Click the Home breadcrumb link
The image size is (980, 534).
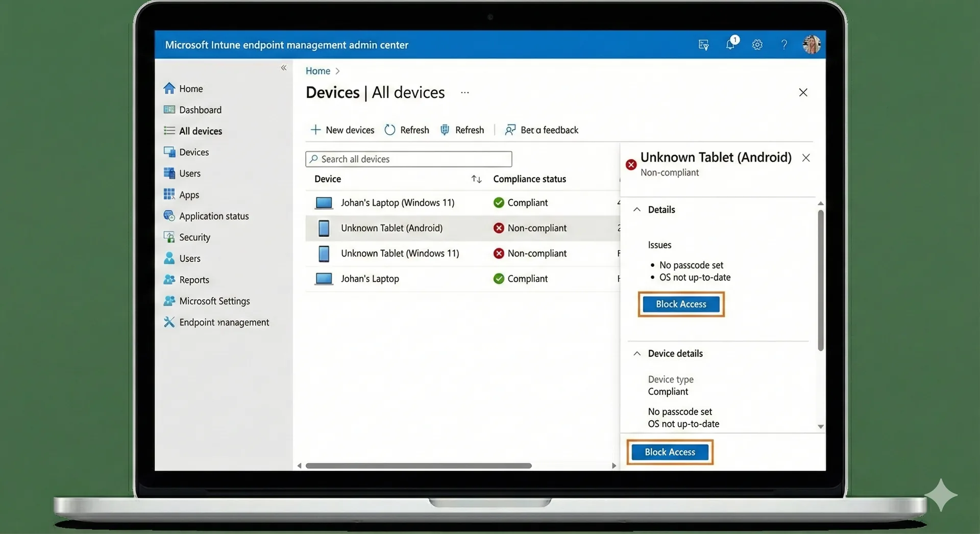coord(317,71)
